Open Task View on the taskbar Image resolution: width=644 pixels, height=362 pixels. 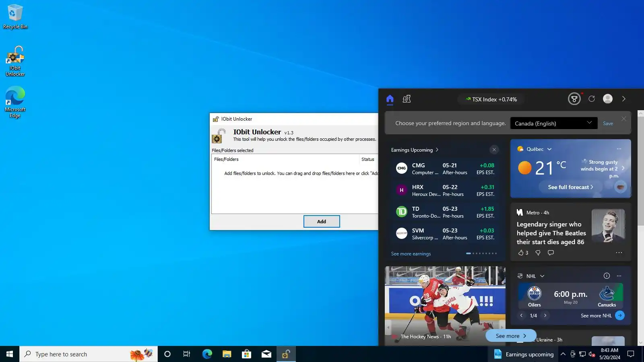(x=187, y=354)
